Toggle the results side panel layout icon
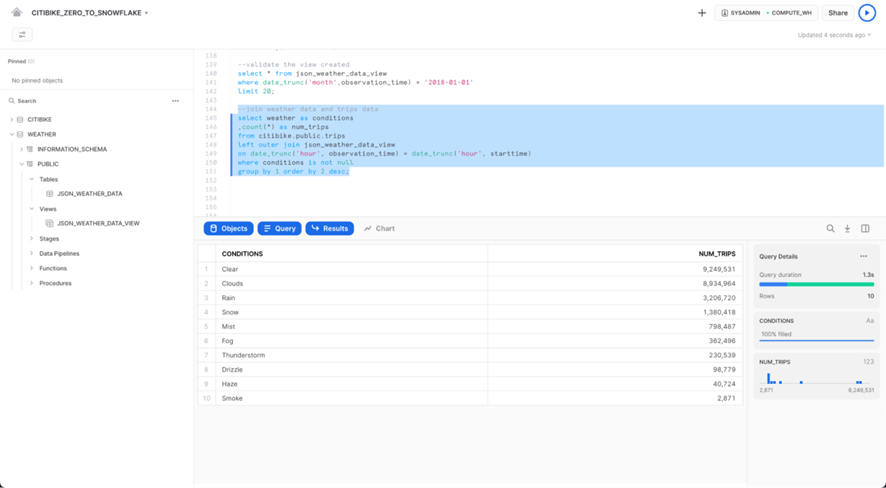The image size is (886, 488). coord(865,229)
